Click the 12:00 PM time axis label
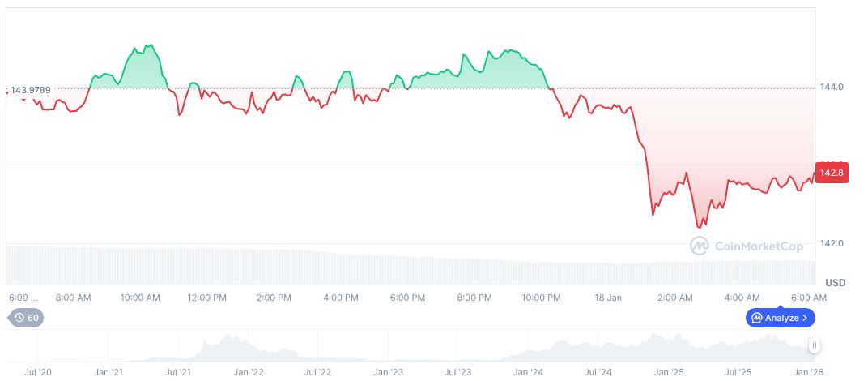Viewport: 868px width, 381px height. point(206,298)
